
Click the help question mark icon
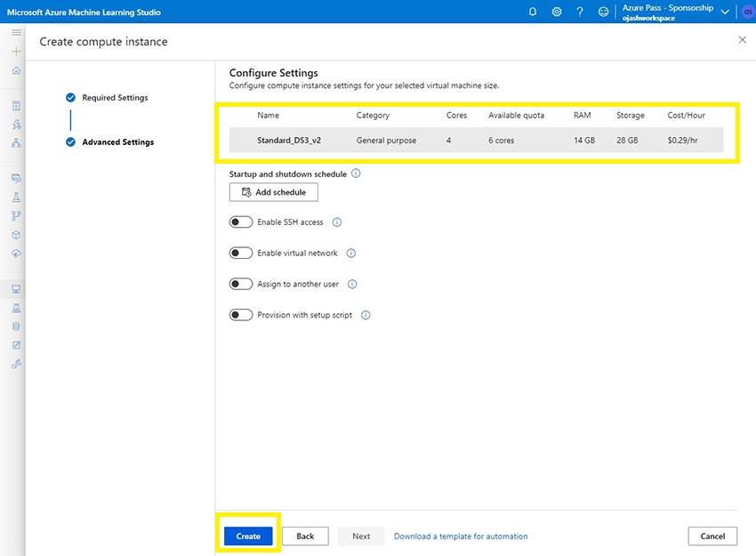(580, 12)
